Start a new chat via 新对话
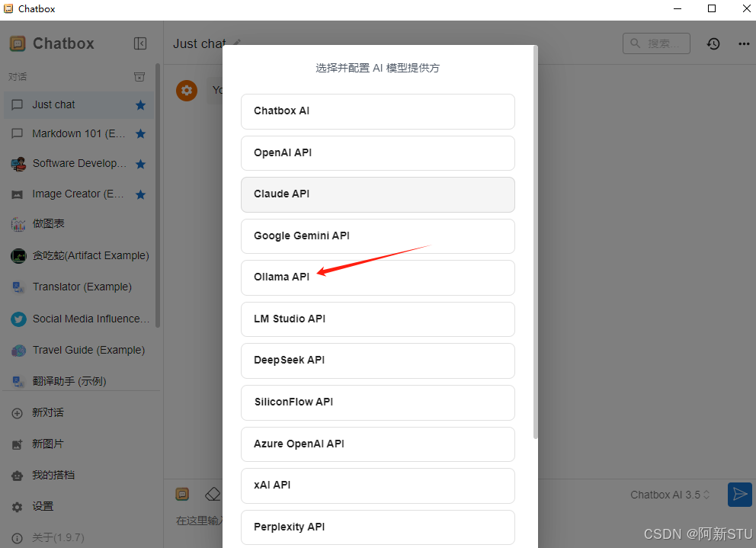 pos(82,413)
